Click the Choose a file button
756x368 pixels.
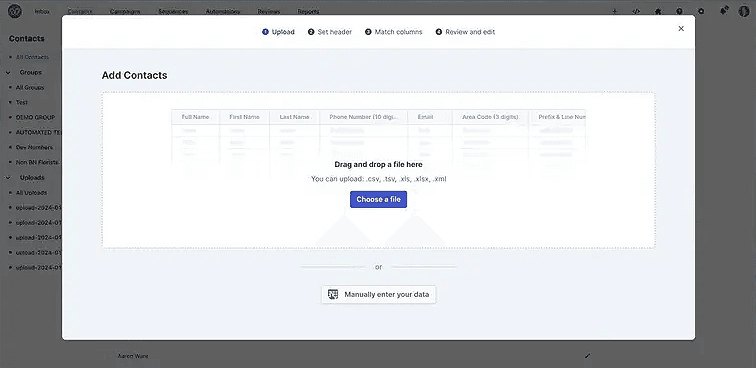click(378, 199)
